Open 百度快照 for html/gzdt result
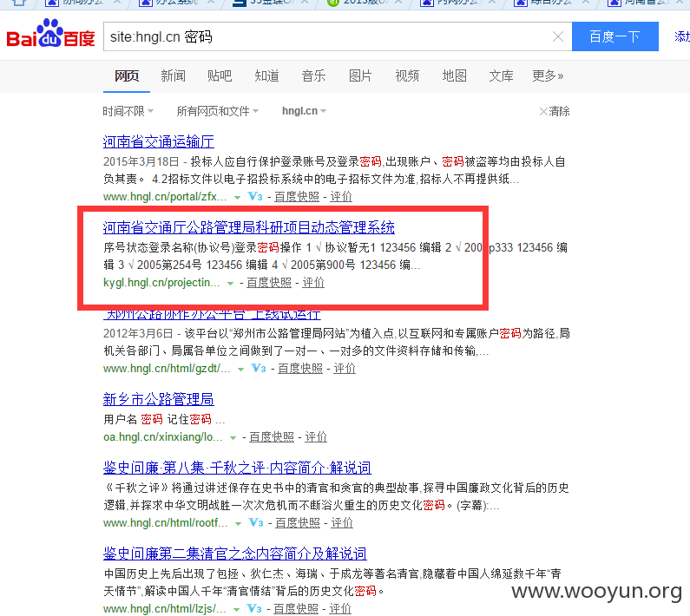This screenshot has width=690, height=616. [x=300, y=368]
